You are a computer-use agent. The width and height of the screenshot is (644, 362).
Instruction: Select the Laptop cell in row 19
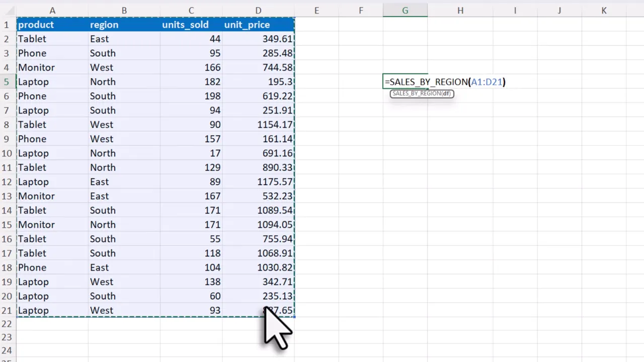click(x=52, y=282)
